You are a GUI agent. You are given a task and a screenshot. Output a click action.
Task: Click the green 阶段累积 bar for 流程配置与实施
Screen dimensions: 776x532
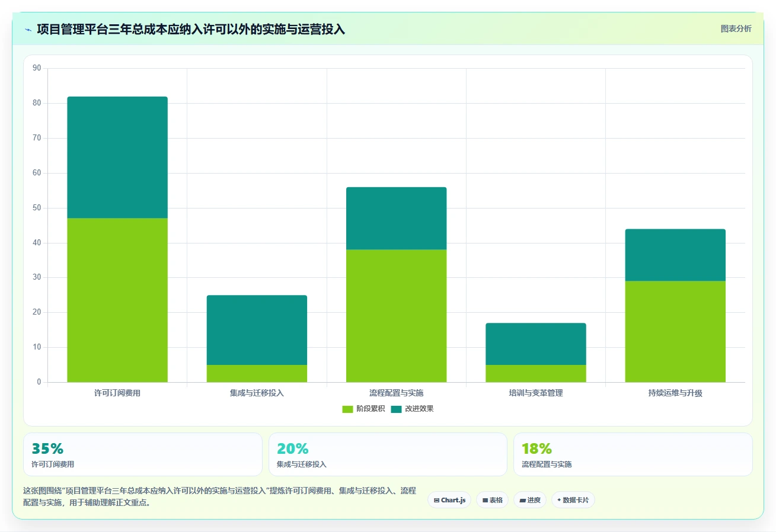[x=396, y=316]
